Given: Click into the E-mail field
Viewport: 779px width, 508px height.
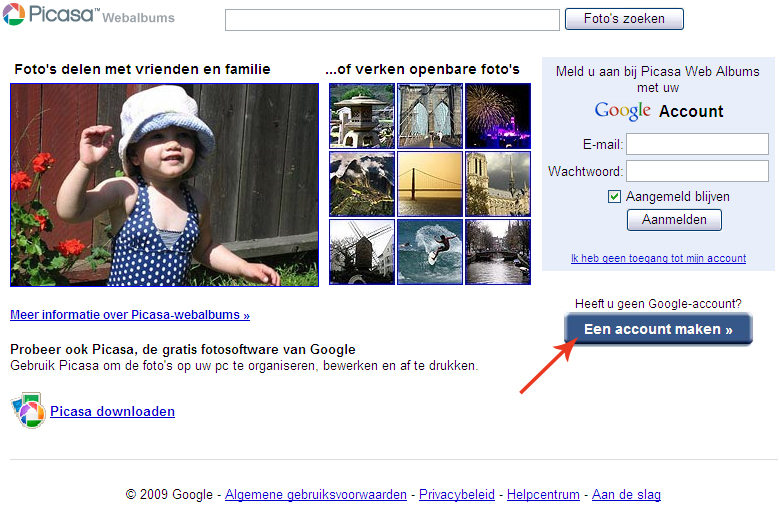Looking at the screenshot, I should pos(697,144).
